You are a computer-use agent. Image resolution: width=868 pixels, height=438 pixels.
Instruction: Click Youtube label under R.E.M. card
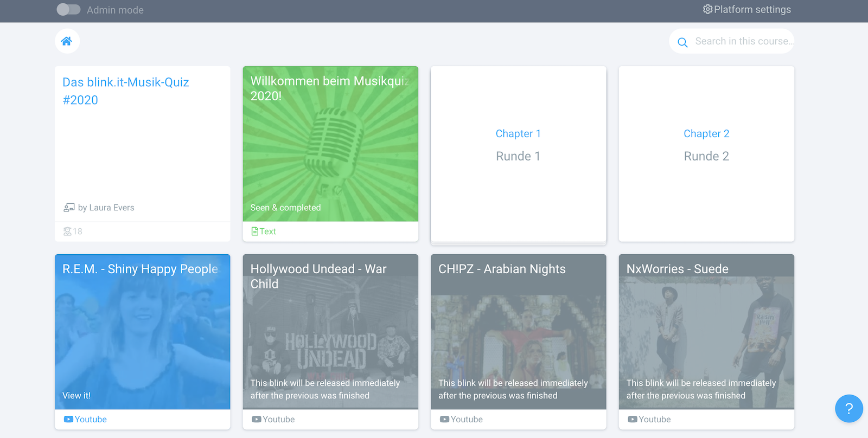pos(91,420)
